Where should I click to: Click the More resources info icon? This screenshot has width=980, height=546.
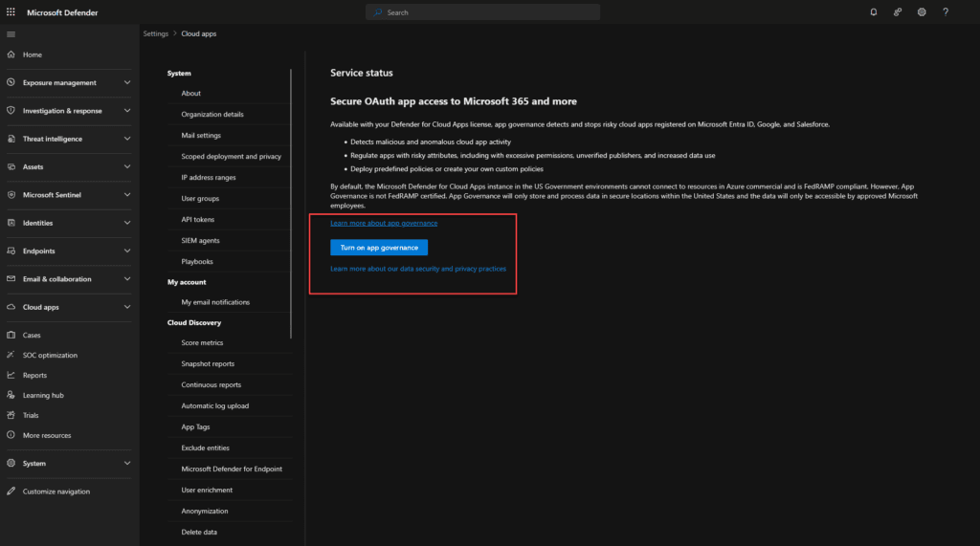click(x=11, y=435)
